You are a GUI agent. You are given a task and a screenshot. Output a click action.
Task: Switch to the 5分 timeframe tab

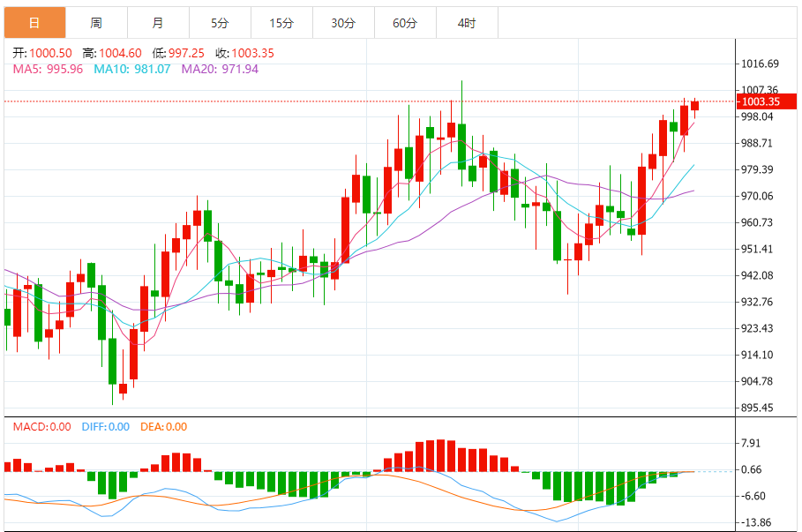(x=220, y=23)
